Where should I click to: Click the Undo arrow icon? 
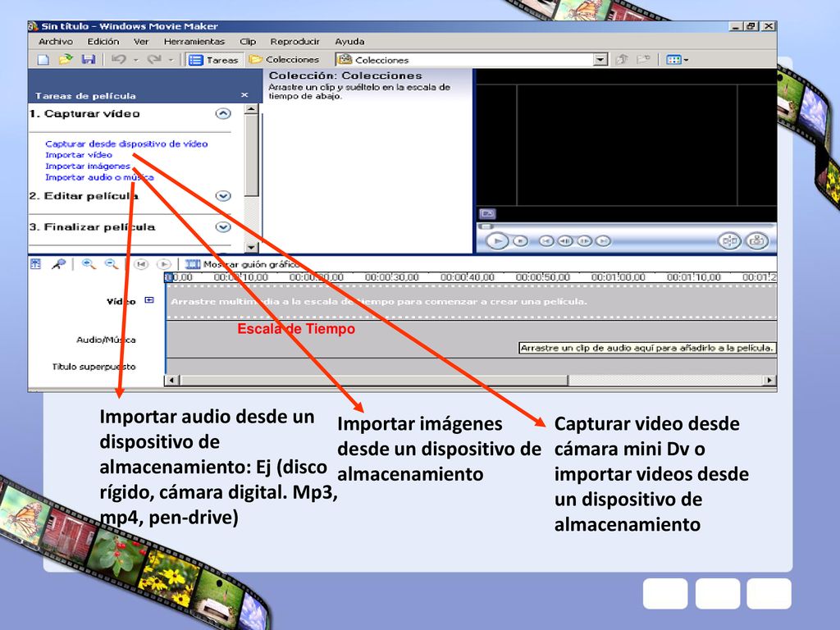tap(118, 59)
